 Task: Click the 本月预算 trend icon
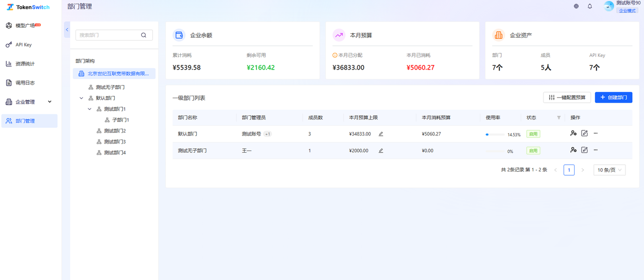point(339,35)
